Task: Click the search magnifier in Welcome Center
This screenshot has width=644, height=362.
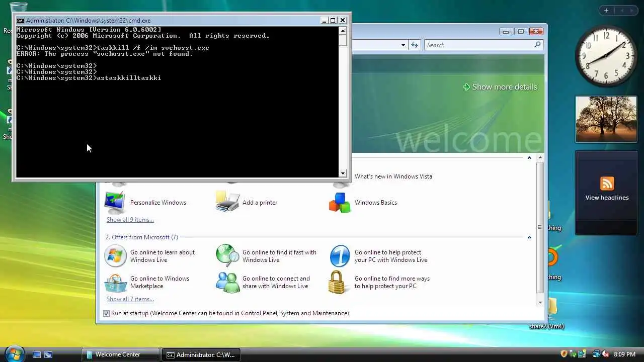Action: pyautogui.click(x=537, y=45)
